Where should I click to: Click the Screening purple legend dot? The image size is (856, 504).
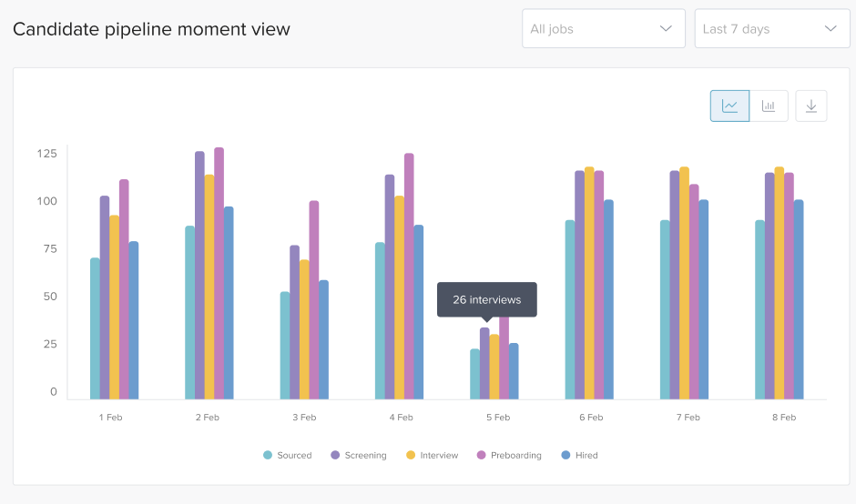pyautogui.click(x=335, y=455)
